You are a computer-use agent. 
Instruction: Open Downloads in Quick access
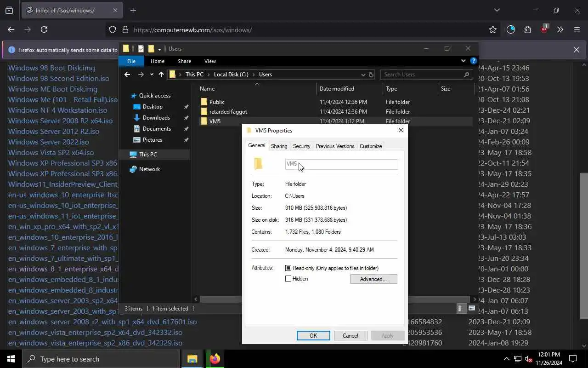[156, 118]
